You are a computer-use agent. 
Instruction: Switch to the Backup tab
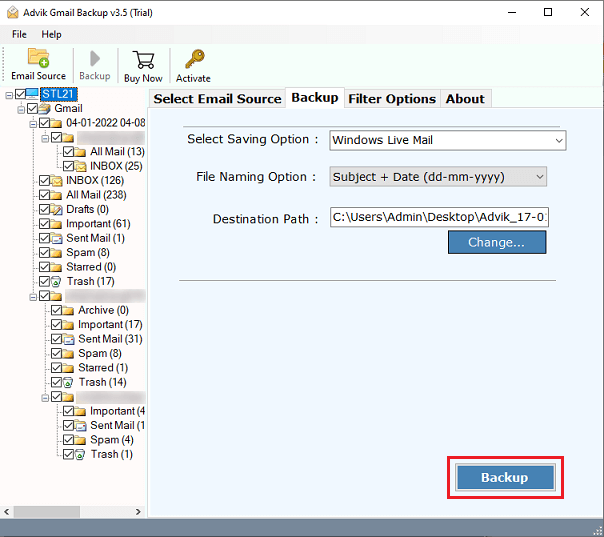tap(315, 98)
